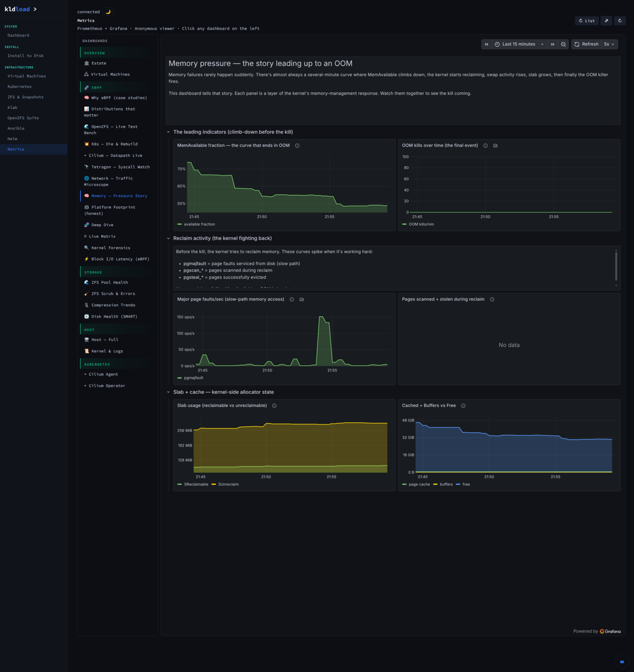Open Install to Disk page
This screenshot has height=672, width=634.
[34, 56]
